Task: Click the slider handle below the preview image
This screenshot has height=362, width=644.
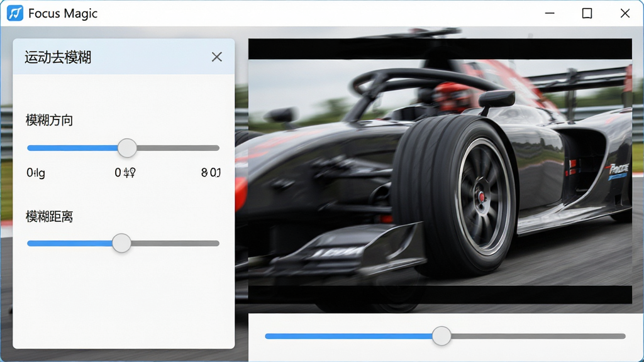Action: pyautogui.click(x=441, y=336)
